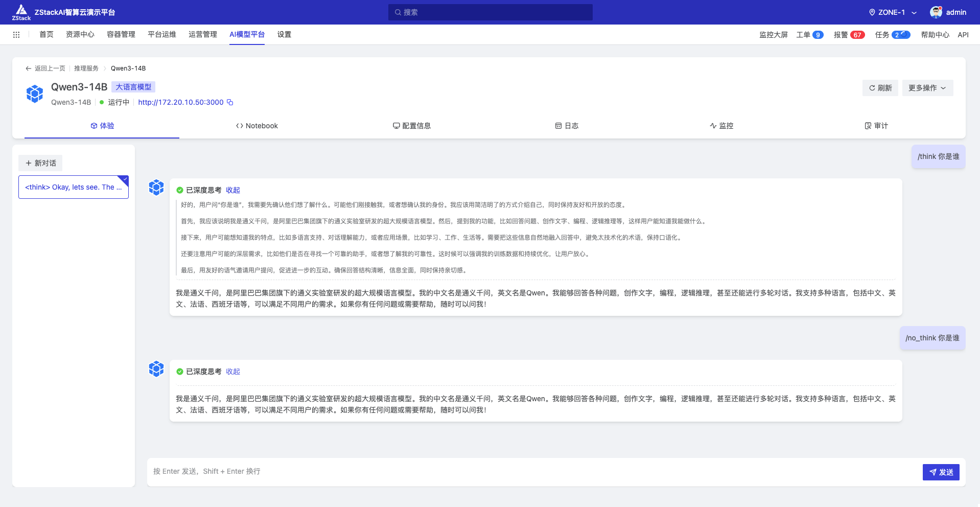
Task: Go to 首页 in the top menu
Action: tap(46, 34)
